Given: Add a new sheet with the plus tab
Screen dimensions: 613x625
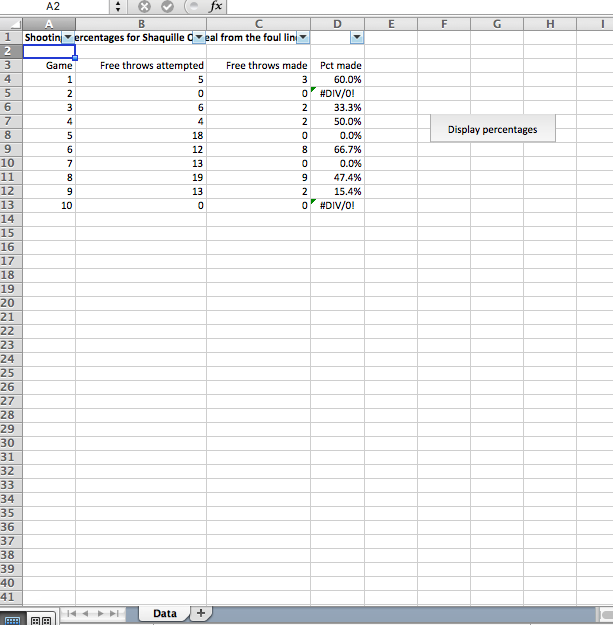Looking at the screenshot, I should (x=201, y=613).
